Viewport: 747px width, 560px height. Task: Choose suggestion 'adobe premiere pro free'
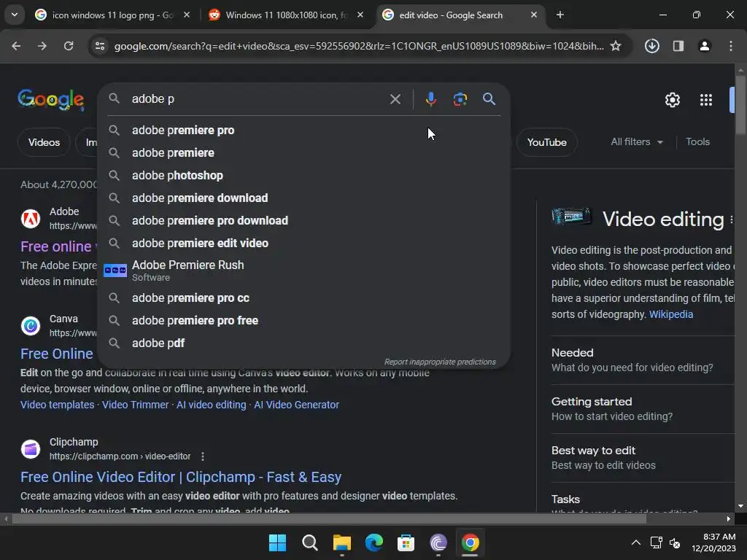[303, 321]
